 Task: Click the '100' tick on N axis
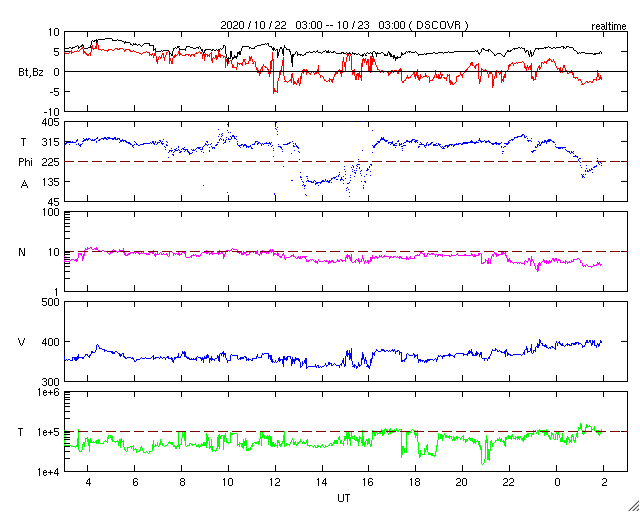click(53, 213)
